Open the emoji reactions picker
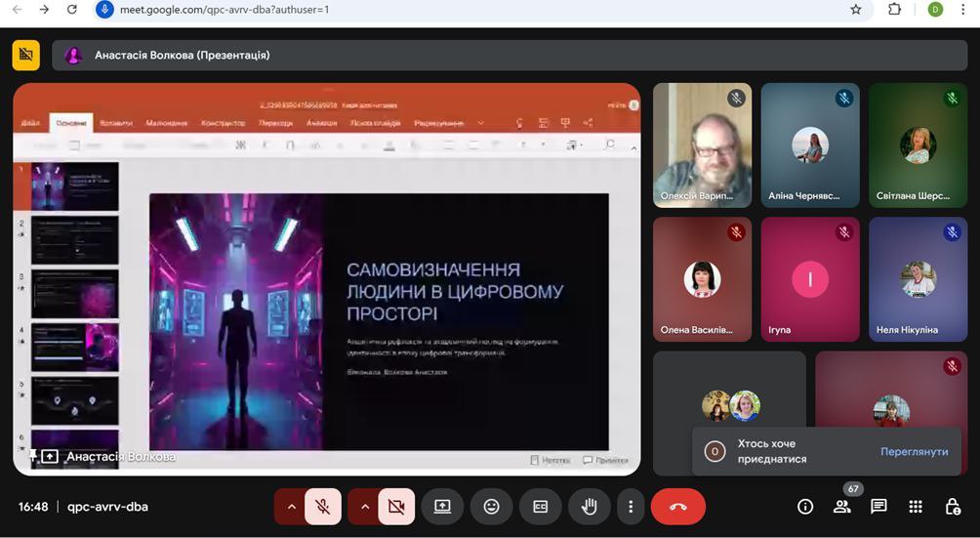Image resolution: width=980 pixels, height=538 pixels. (x=491, y=507)
